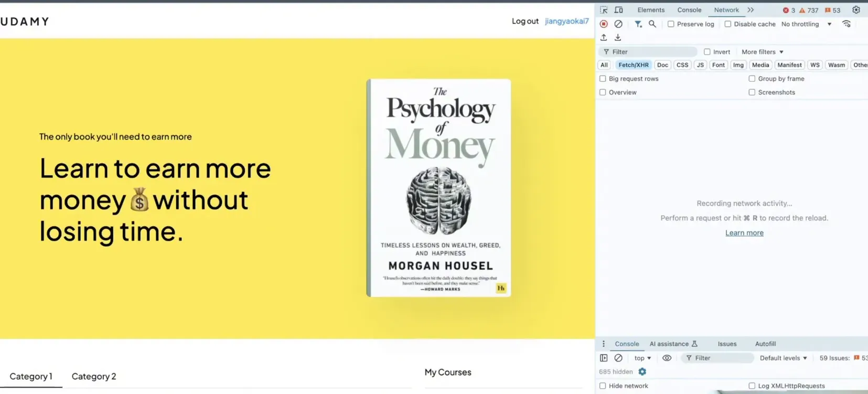868x394 pixels.
Task: Export HAR file download icon
Action: (x=618, y=37)
